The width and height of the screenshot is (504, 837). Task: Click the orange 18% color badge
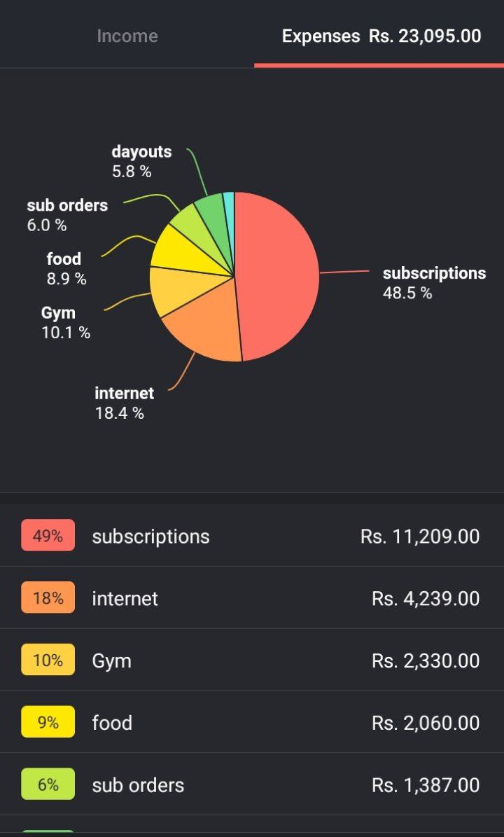tap(48, 598)
